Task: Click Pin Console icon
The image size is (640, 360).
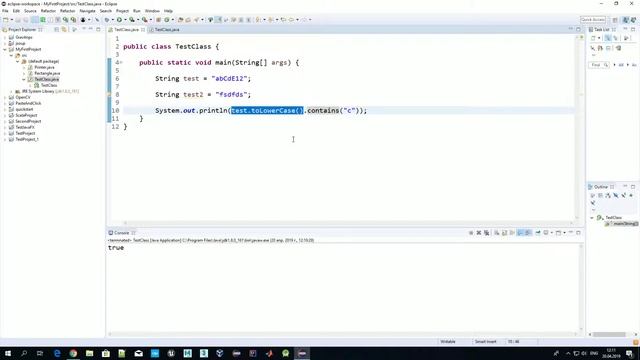Action: [x=538, y=233]
